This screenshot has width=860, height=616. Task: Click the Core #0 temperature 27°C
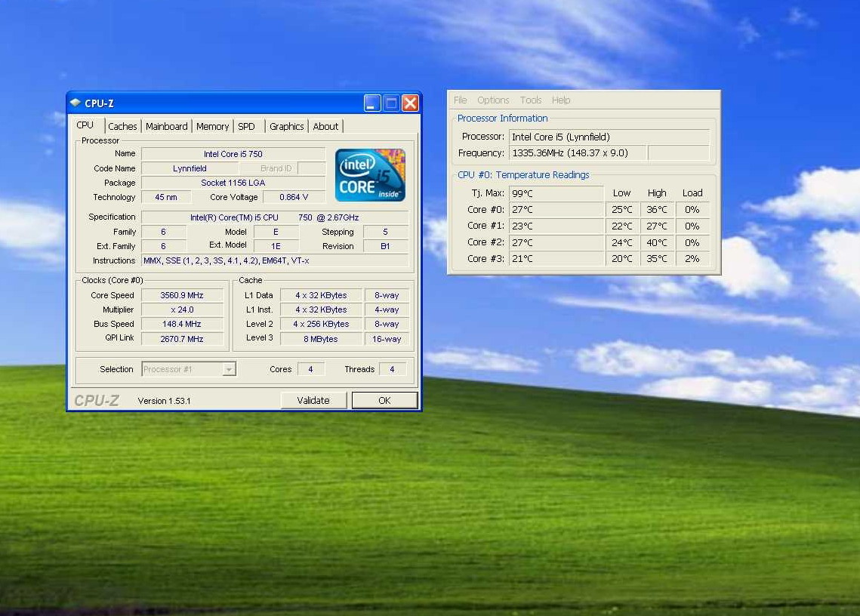[x=556, y=210]
